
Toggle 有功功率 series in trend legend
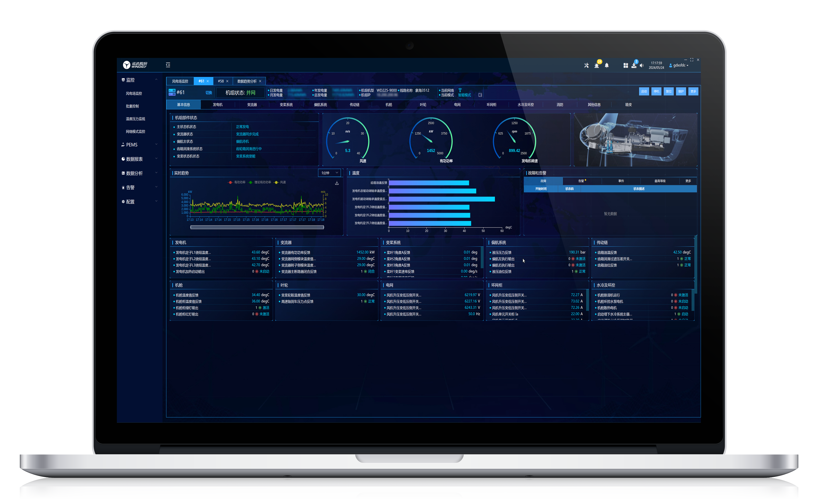237,182
